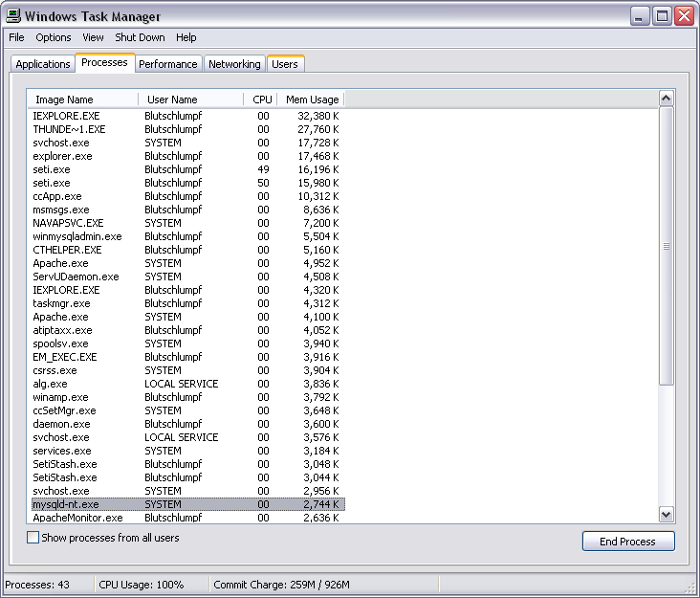Screen dimensions: 700x598
Task: Select the THUNDE~1.EXE process
Action: [187, 129]
